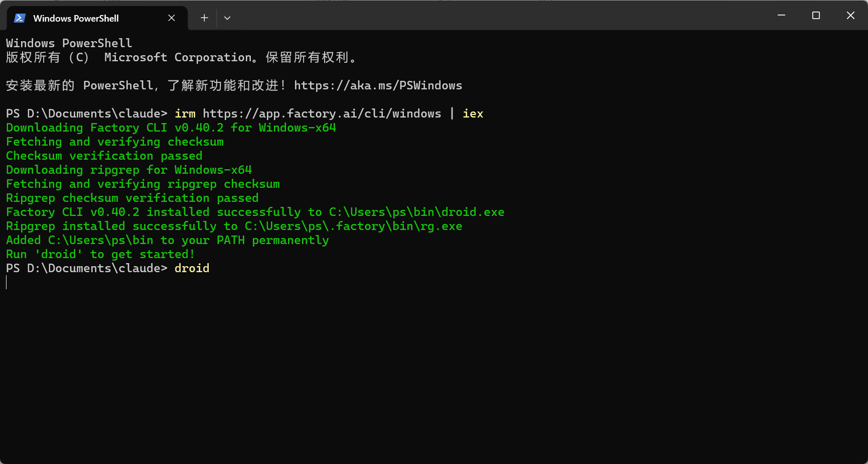Viewport: 868px width, 464px height.
Task: Close the terminal window
Action: (x=850, y=16)
